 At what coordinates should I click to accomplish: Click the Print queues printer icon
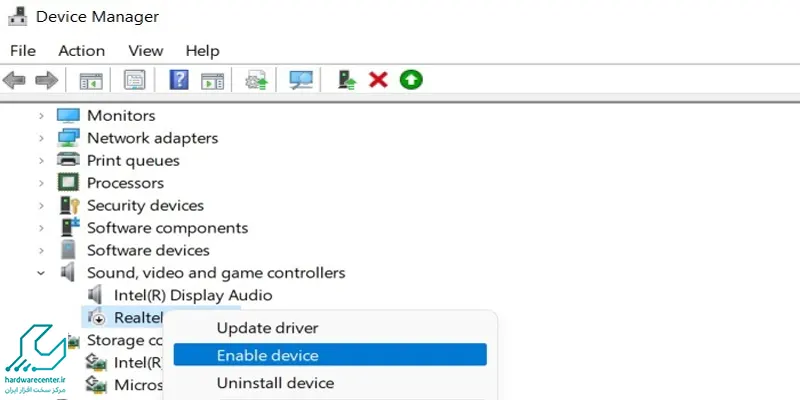tap(68, 160)
